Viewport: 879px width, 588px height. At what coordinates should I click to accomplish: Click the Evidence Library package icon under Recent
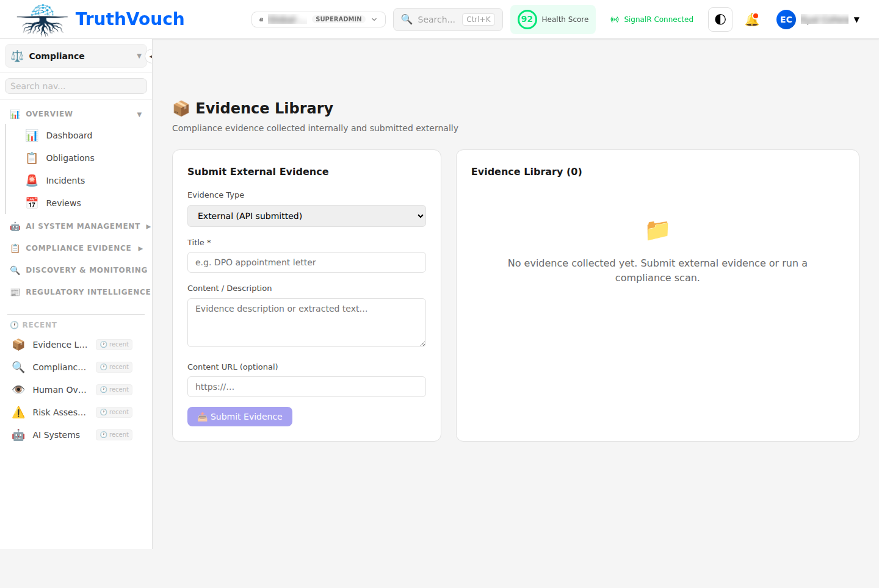(18, 344)
